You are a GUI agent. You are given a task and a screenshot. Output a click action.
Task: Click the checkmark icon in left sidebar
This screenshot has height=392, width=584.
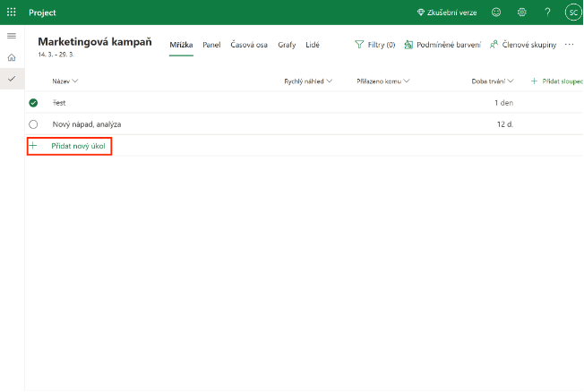point(12,80)
